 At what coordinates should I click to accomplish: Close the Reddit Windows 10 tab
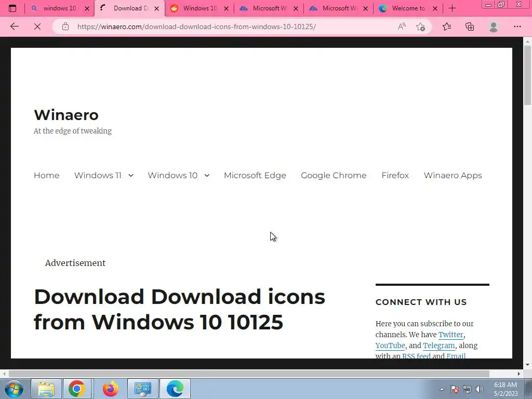pyautogui.click(x=227, y=8)
